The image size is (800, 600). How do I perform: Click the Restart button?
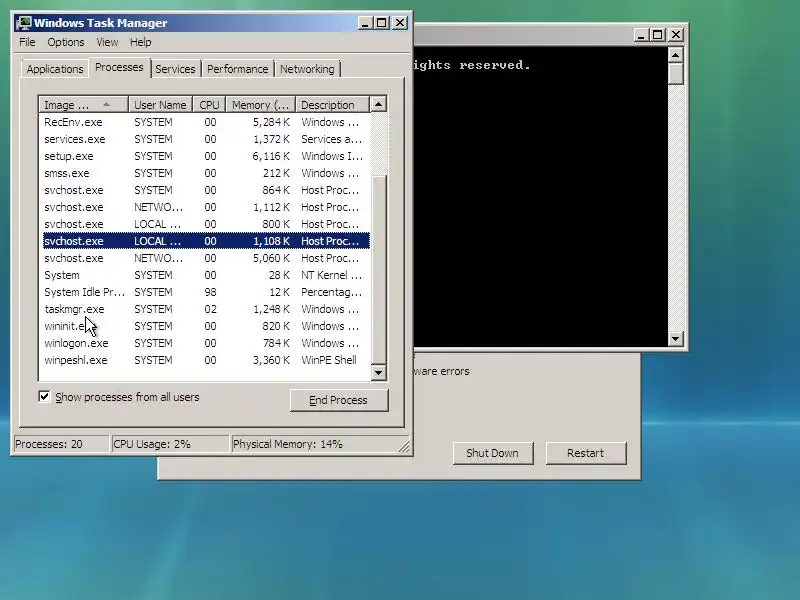(586, 453)
